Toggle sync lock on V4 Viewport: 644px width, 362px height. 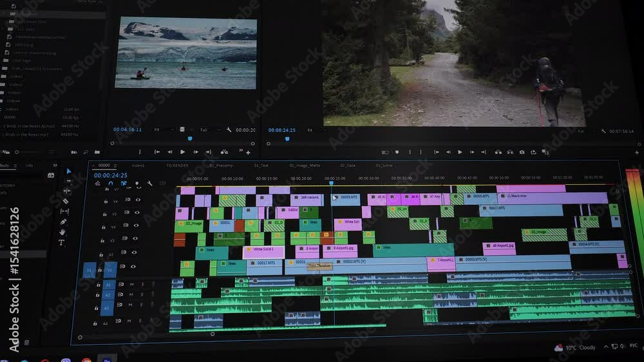pyautogui.click(x=126, y=225)
